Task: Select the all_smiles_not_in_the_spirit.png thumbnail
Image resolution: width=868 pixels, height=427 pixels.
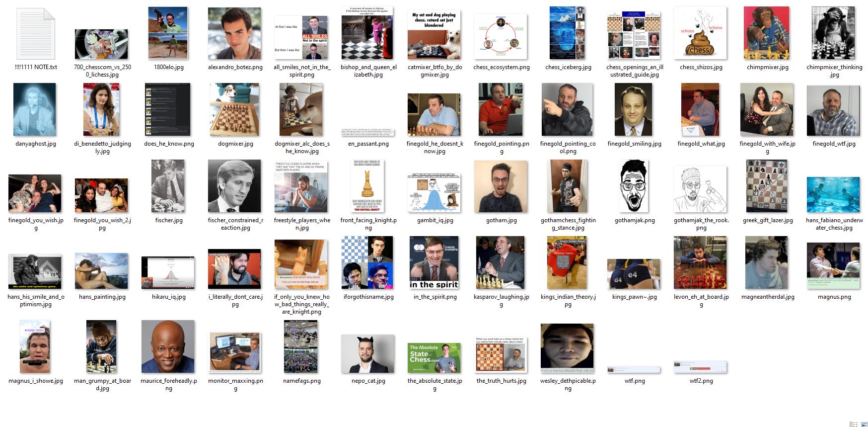Action: [301, 38]
